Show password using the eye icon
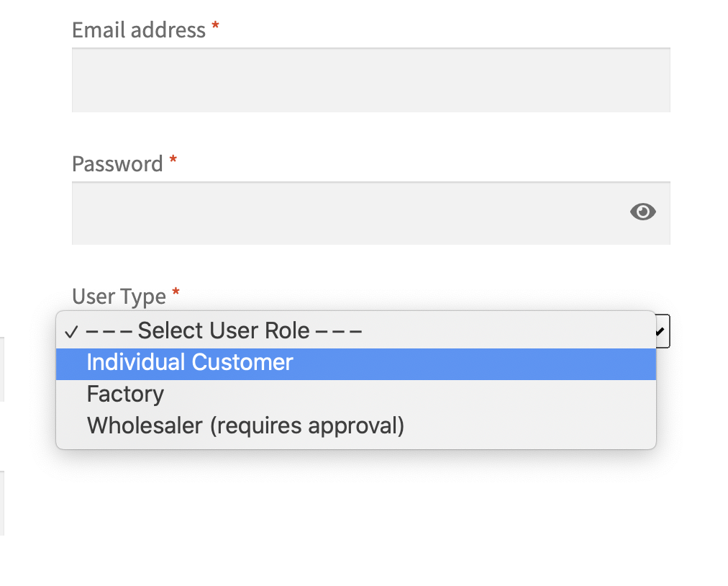The image size is (728, 586). 642,212
